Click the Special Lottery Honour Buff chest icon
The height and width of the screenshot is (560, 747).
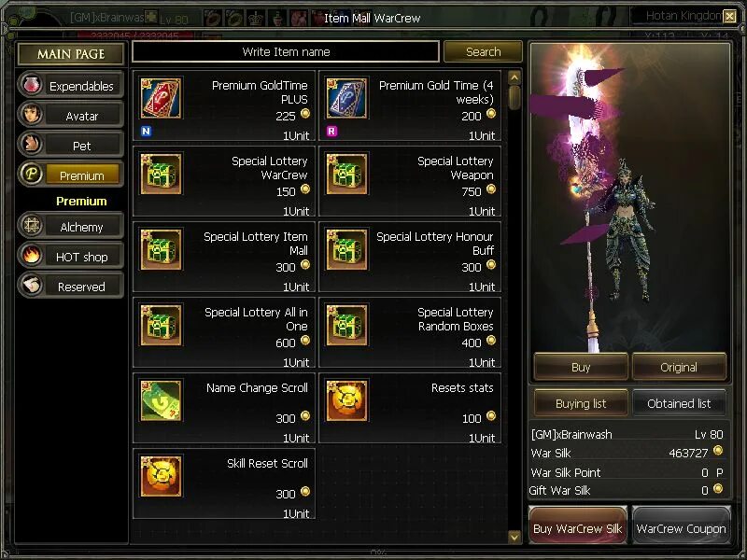pos(346,249)
